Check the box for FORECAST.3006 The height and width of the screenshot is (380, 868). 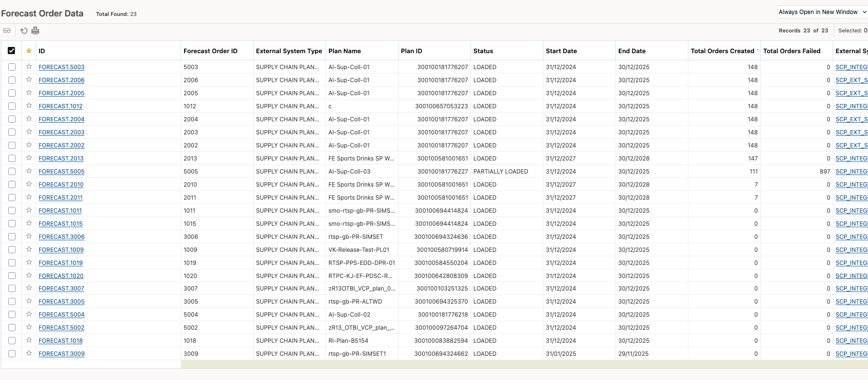pyautogui.click(x=12, y=237)
